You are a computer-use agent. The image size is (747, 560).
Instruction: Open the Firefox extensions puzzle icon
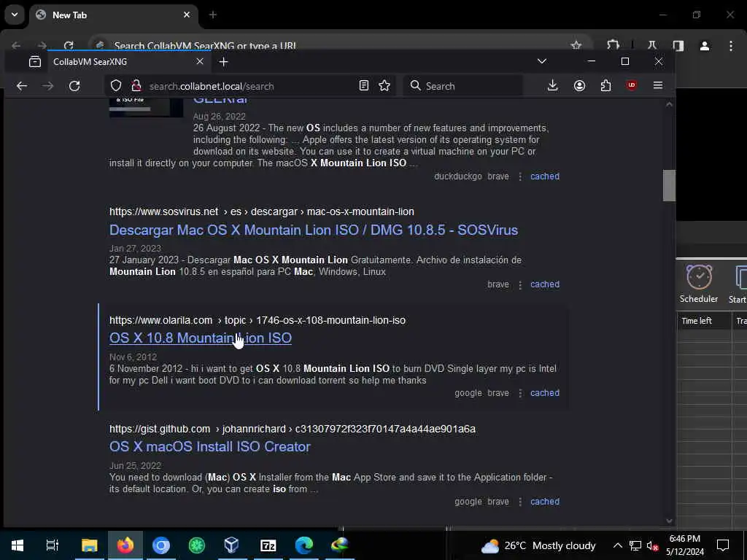click(x=605, y=86)
